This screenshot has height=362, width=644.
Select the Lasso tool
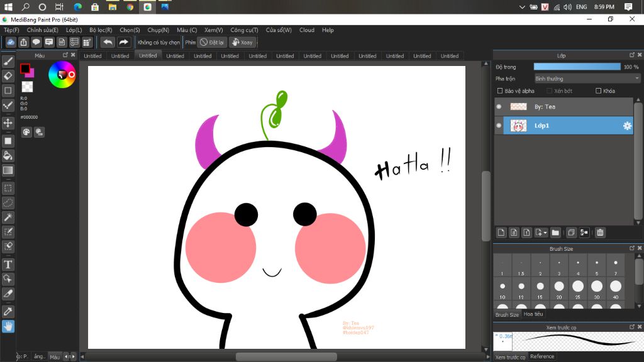(8, 203)
